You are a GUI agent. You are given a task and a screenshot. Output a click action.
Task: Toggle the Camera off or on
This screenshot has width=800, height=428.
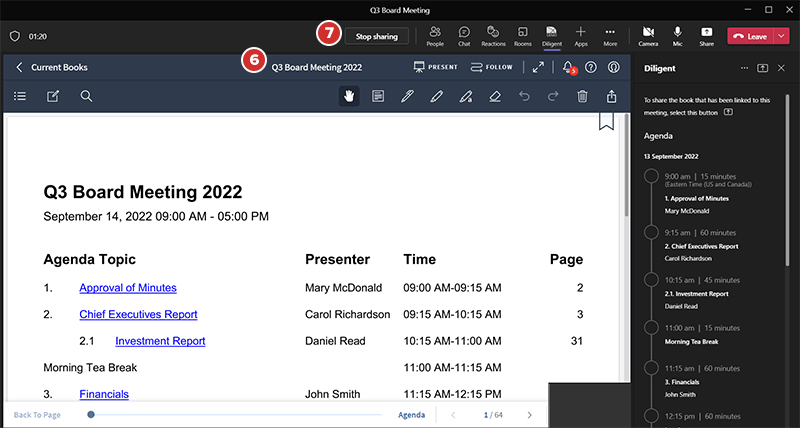648,35
